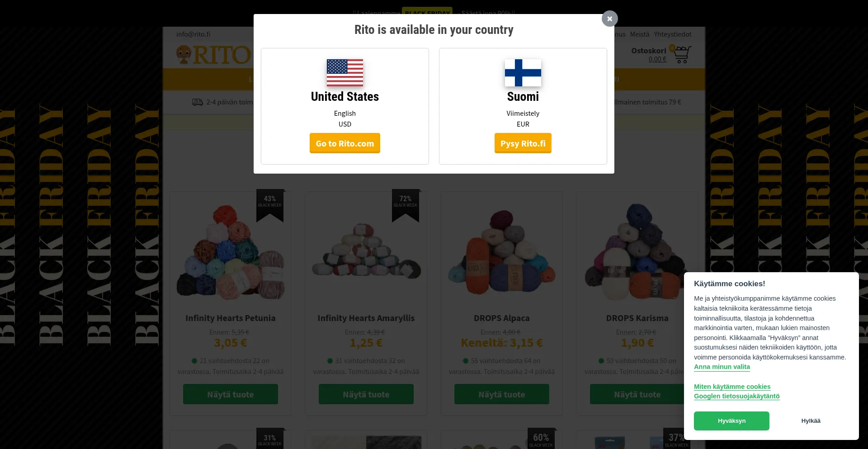The width and height of the screenshot is (868, 449).
Task: Stay on site with Pysy Rito.fi
Action: [523, 143]
